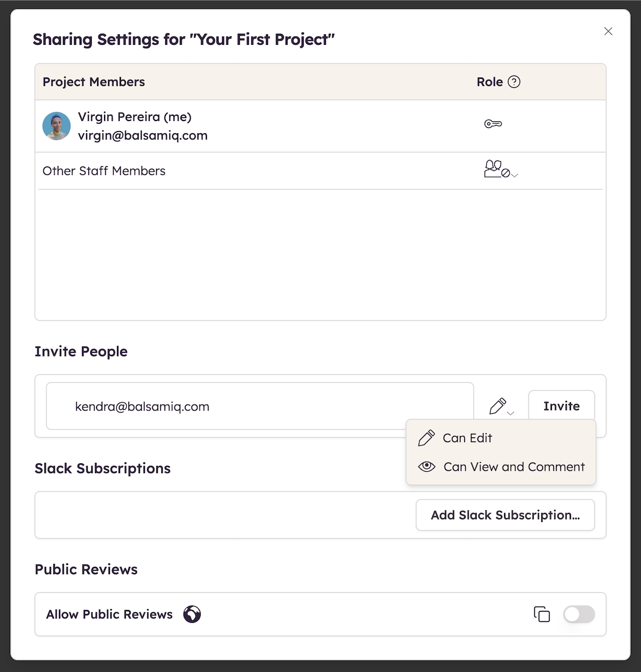This screenshot has height=672, width=641.
Task: Click the kendra@balsamiq.com email input field
Action: [x=259, y=406]
